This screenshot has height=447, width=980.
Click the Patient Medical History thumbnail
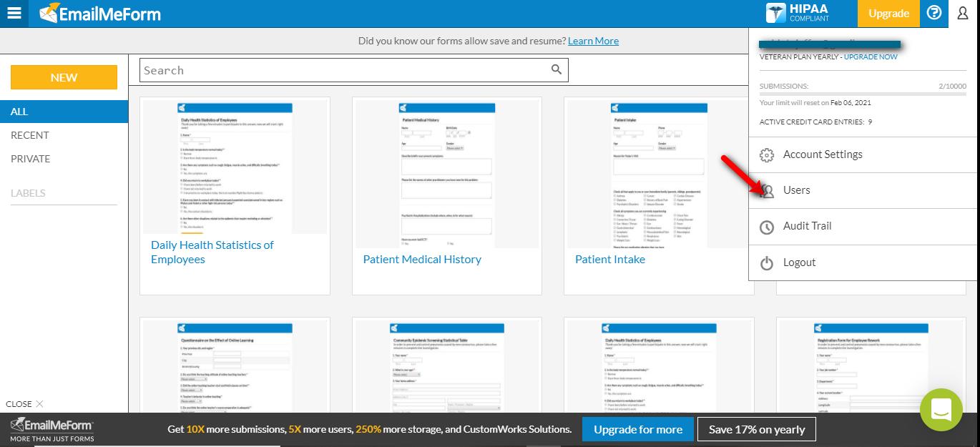(x=447, y=173)
